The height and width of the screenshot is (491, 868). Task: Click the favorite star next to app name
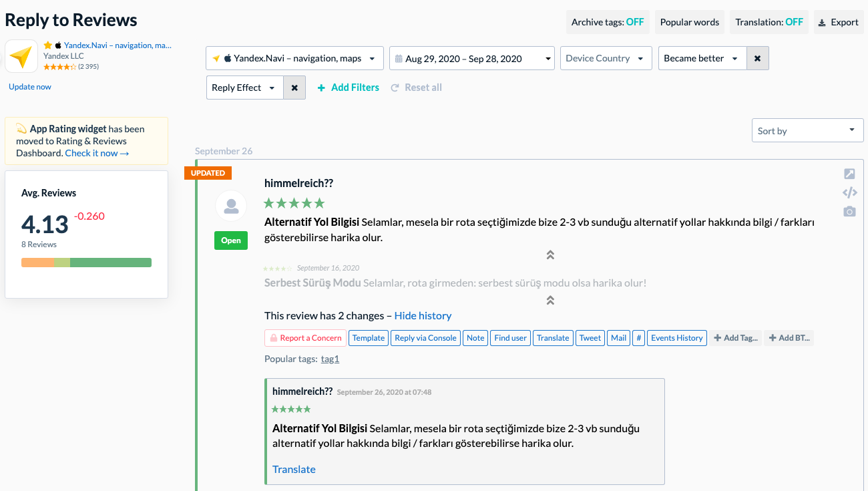coord(48,45)
